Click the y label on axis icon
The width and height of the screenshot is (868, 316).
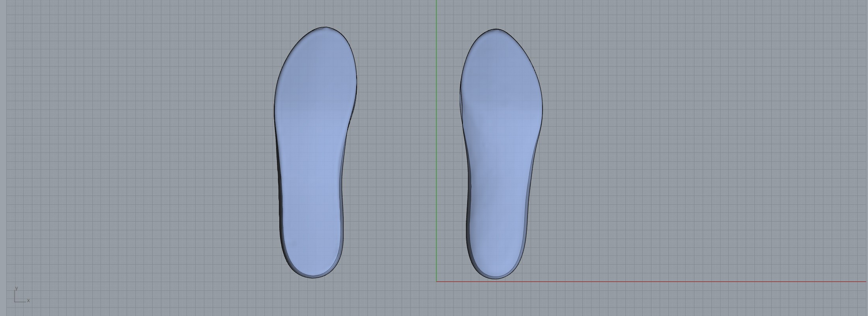[16, 288]
